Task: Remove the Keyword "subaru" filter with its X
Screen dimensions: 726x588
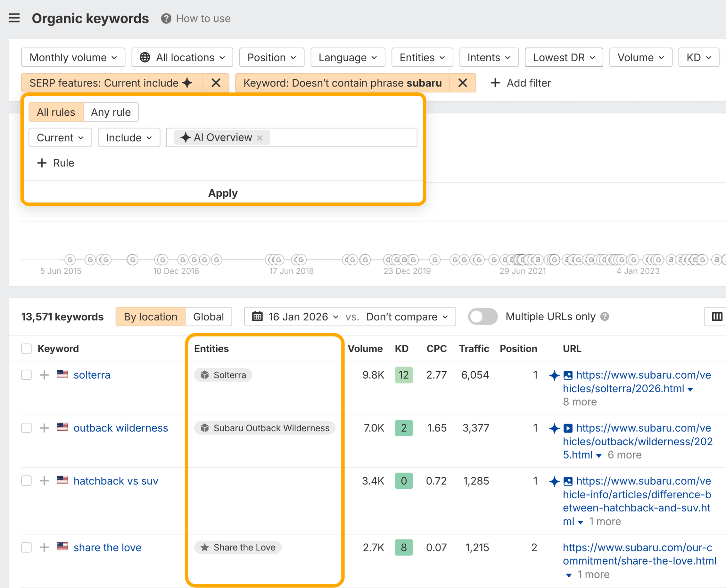Action: pos(463,83)
